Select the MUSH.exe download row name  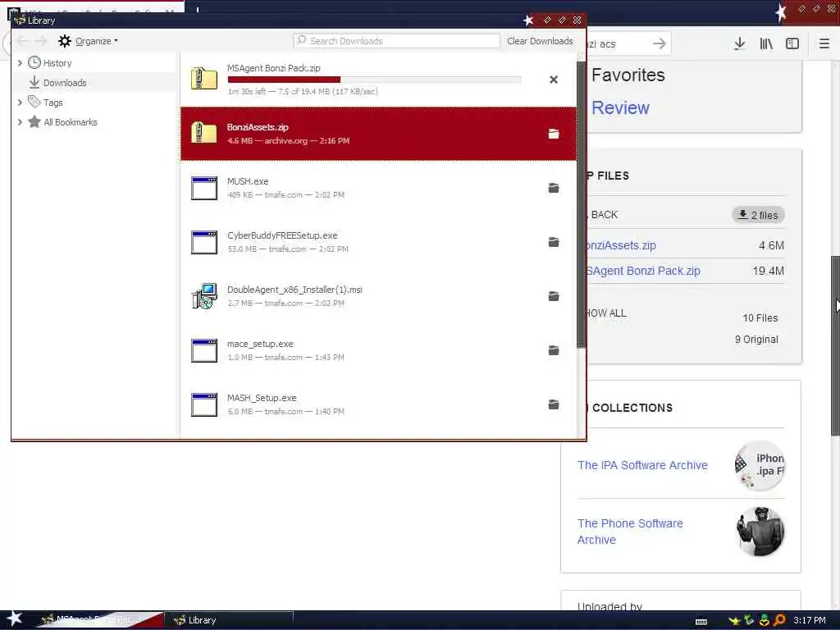click(248, 181)
